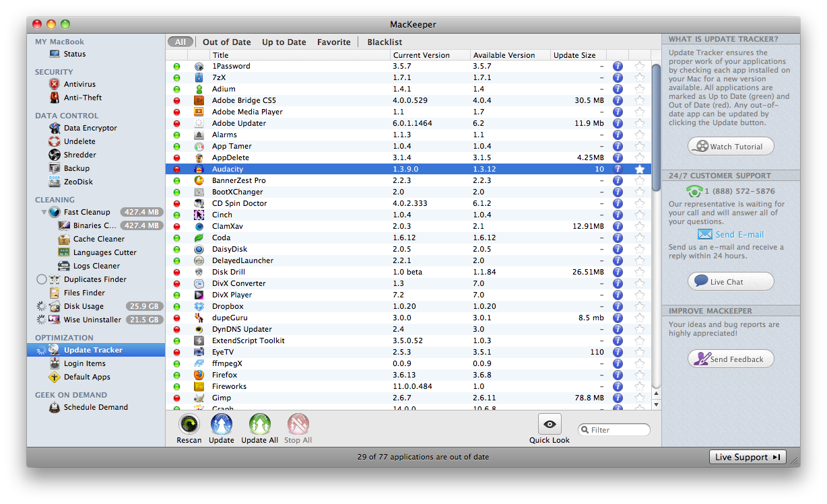The height and width of the screenshot is (504, 827).
Task: Open Status under My MacBook
Action: pos(74,54)
